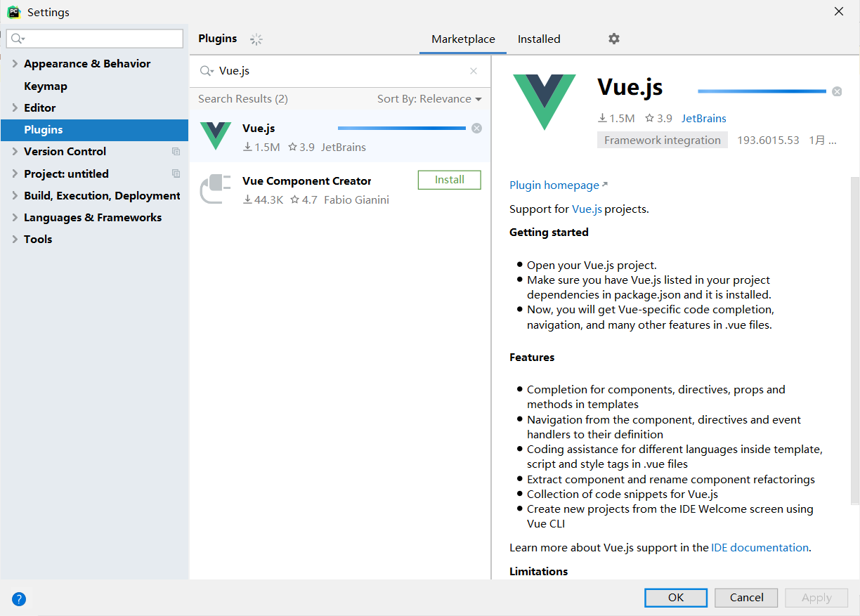Expand Build, Execution, Deployment section
The image size is (860, 616).
(x=15, y=195)
